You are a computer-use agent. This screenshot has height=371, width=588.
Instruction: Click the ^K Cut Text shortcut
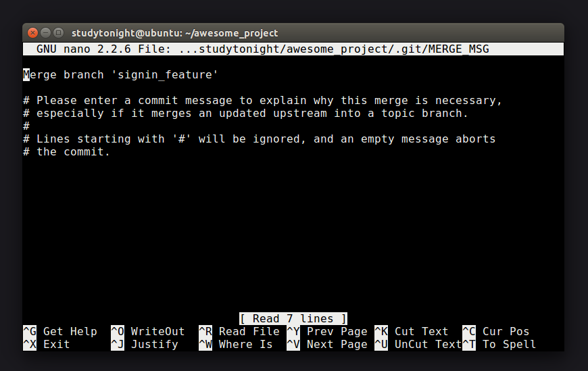coord(412,332)
